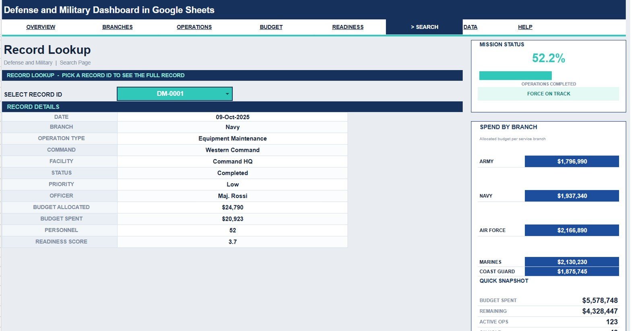Click the QUICK SNAPSHOT heading
The height and width of the screenshot is (331, 644).
click(504, 281)
